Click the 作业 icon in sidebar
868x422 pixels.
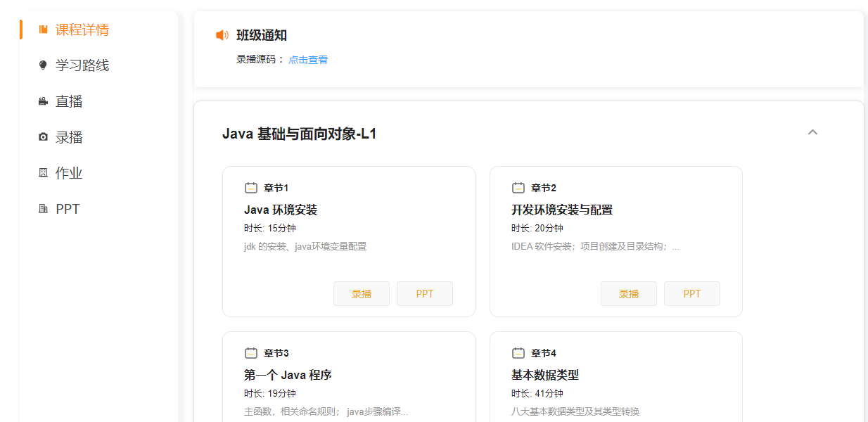click(43, 173)
